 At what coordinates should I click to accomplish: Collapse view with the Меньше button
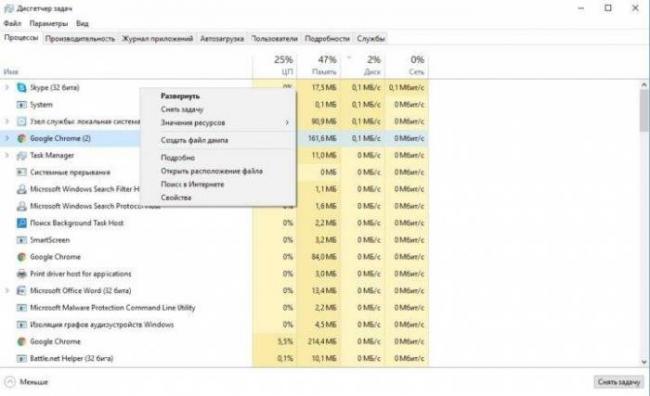click(x=26, y=382)
